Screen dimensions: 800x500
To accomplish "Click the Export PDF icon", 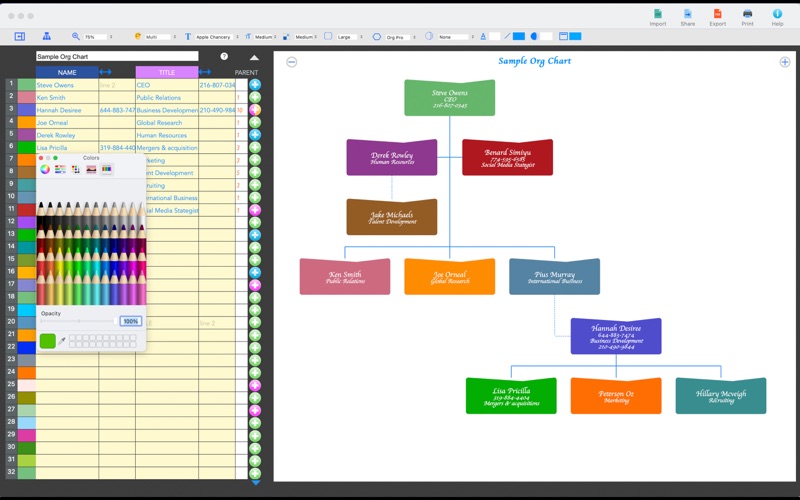I will (717, 14).
